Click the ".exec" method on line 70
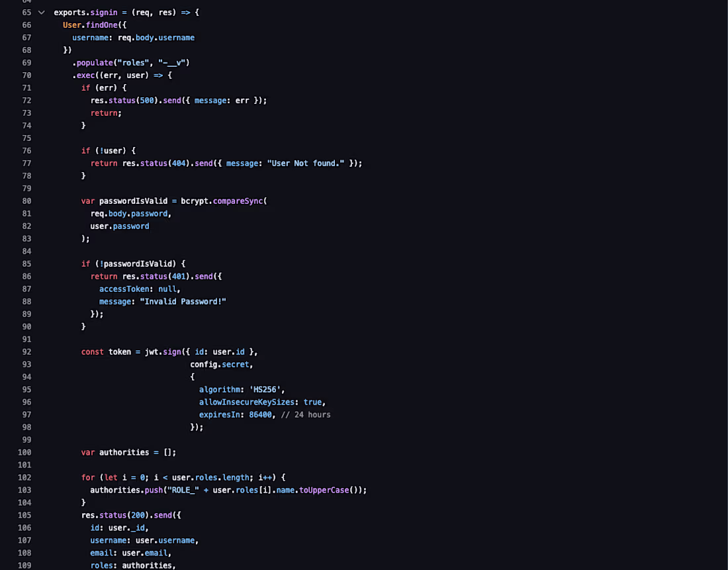 click(83, 75)
